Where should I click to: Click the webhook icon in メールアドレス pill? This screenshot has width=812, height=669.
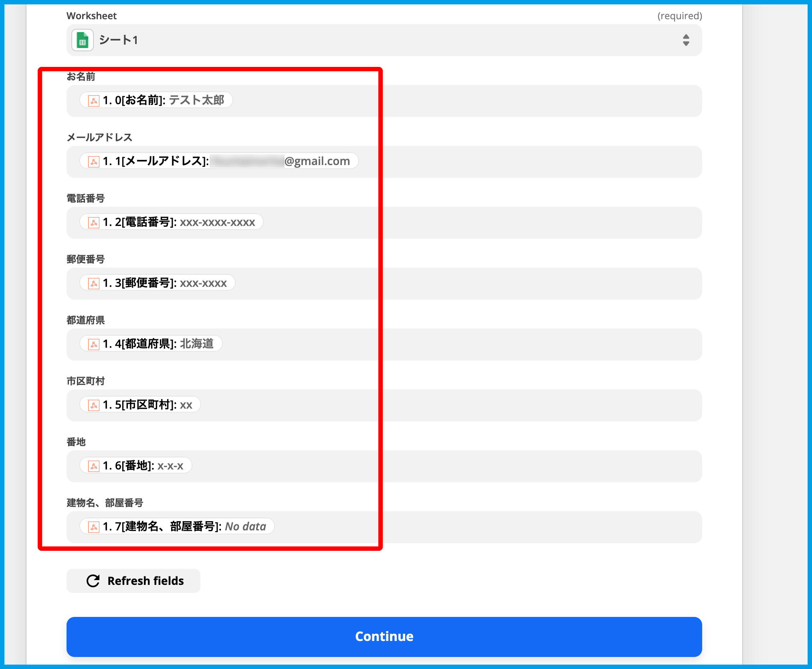[94, 161]
